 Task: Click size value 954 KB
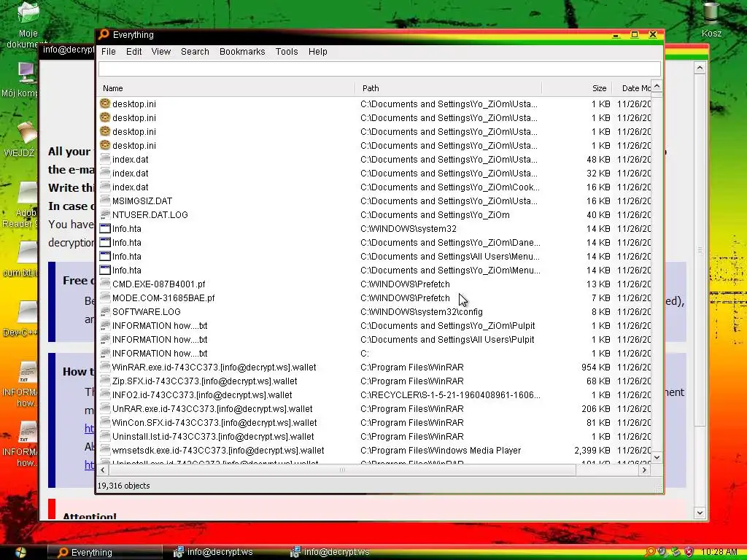click(x=595, y=367)
